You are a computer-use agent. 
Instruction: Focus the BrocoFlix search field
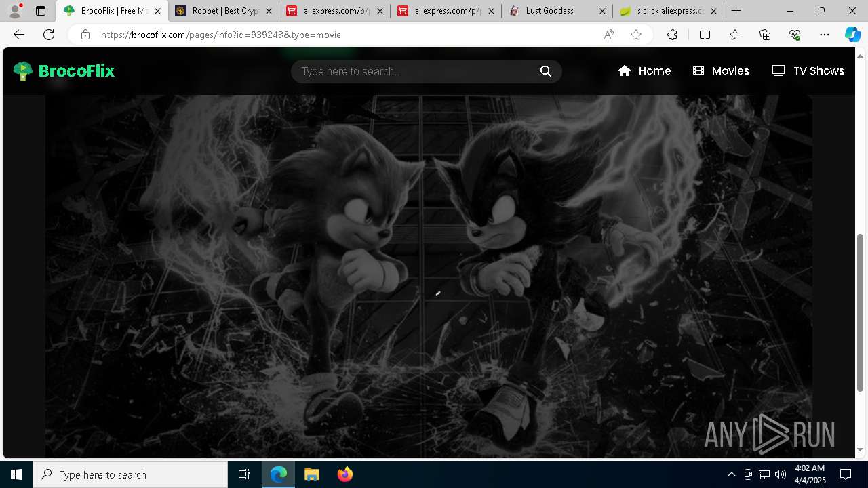[x=426, y=71]
